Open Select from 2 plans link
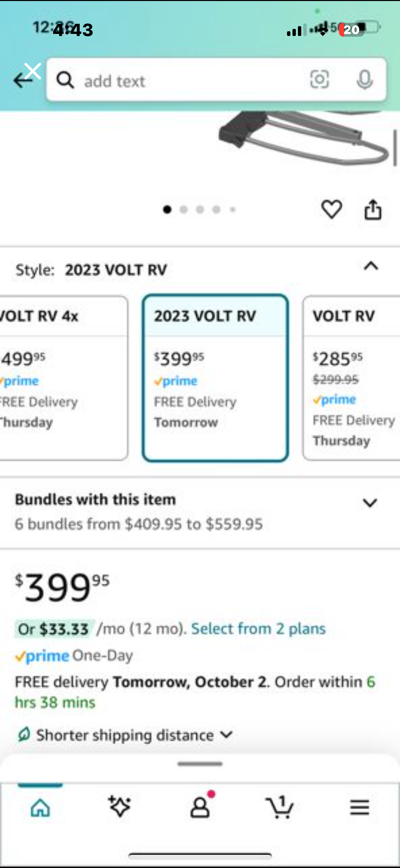 point(258,629)
